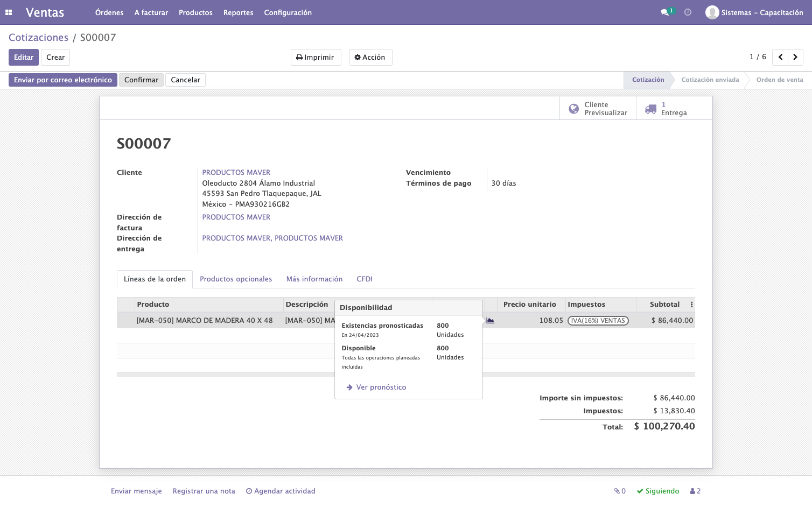Click IVA(16%) VENTAS tax tag

pos(598,321)
